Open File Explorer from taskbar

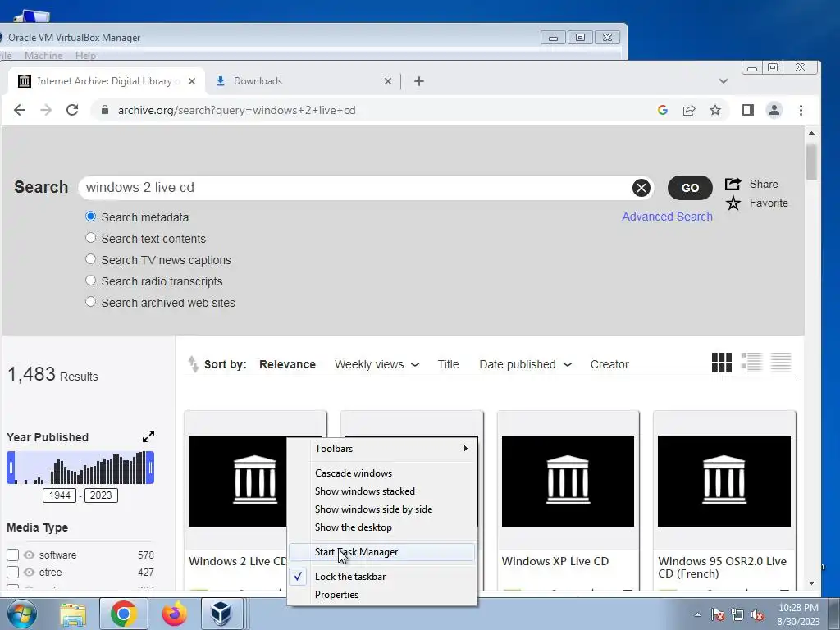point(73,614)
